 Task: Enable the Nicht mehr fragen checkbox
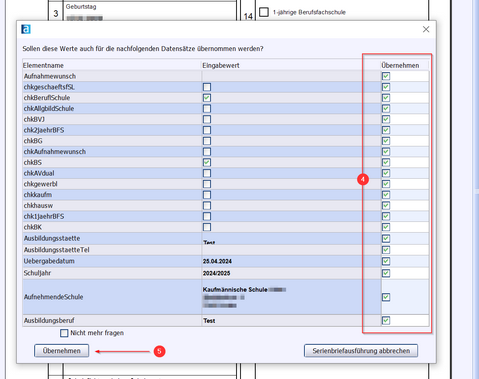point(64,333)
